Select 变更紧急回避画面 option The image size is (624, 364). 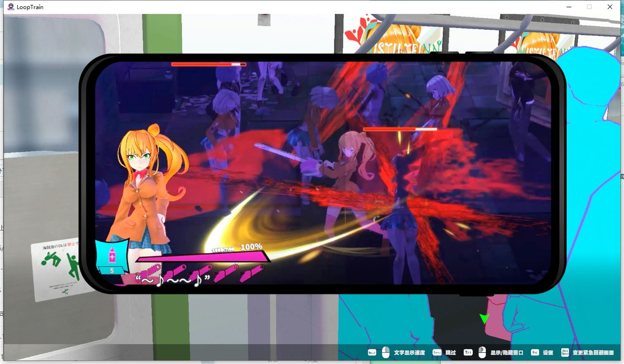click(593, 353)
